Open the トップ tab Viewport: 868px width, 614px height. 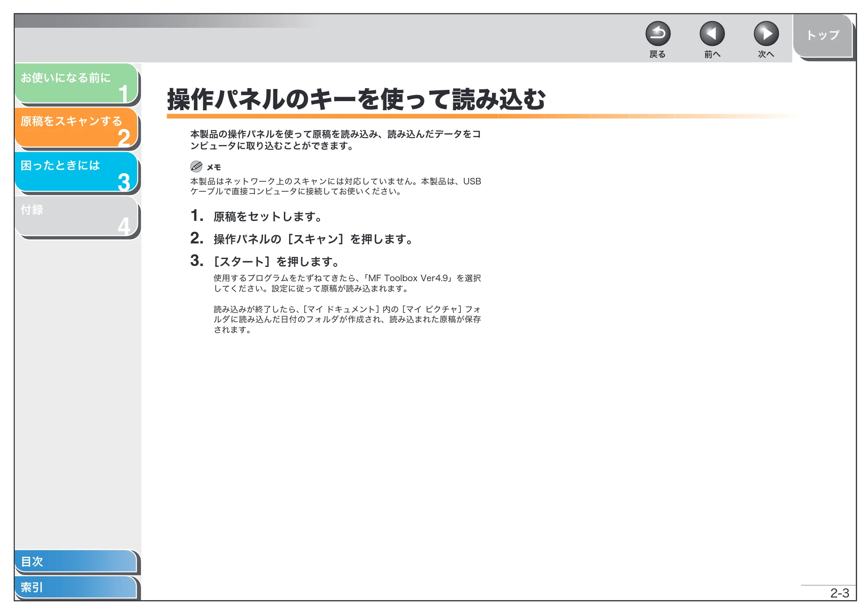point(822,36)
